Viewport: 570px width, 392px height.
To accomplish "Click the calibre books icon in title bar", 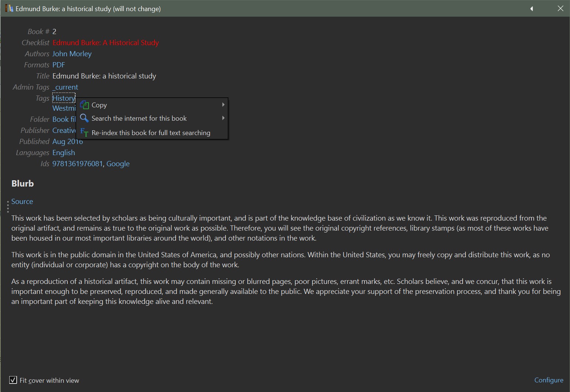I will (9, 9).
